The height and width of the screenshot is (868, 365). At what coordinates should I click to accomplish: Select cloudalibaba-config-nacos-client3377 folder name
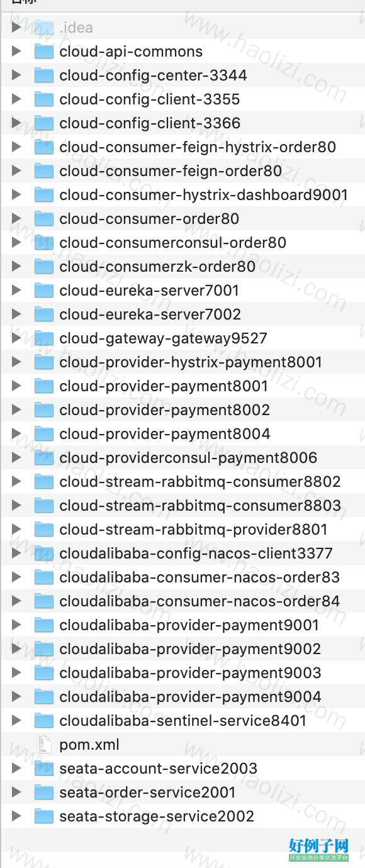tap(196, 554)
